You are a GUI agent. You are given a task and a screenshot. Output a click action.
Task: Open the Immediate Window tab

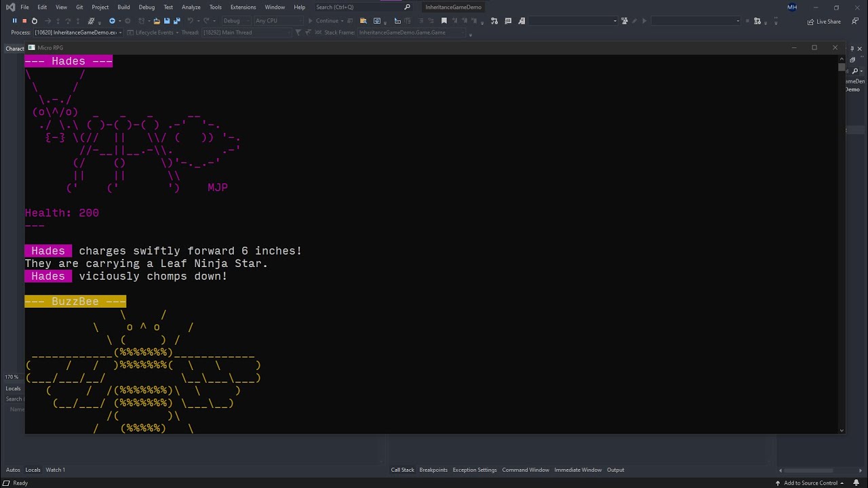tap(578, 470)
